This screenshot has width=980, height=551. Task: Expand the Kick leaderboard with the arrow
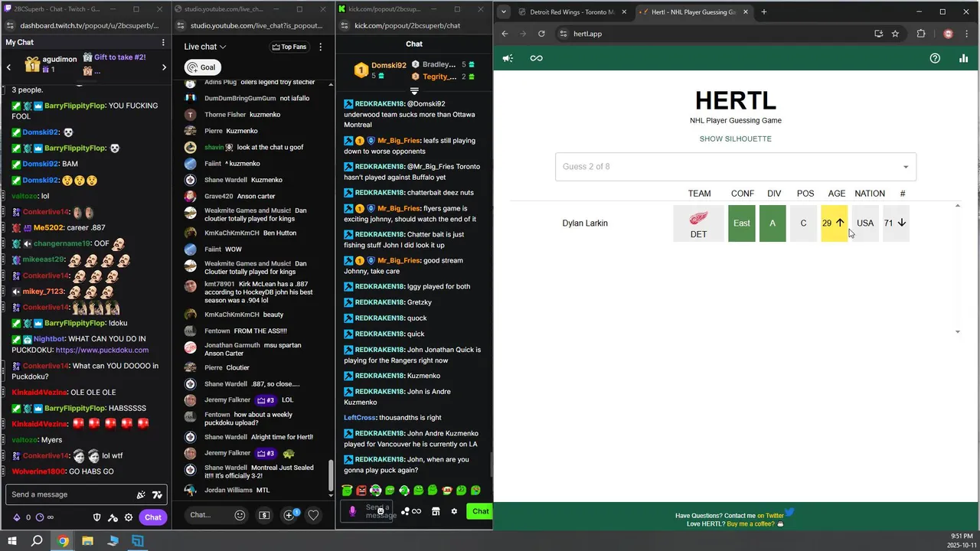[414, 91]
